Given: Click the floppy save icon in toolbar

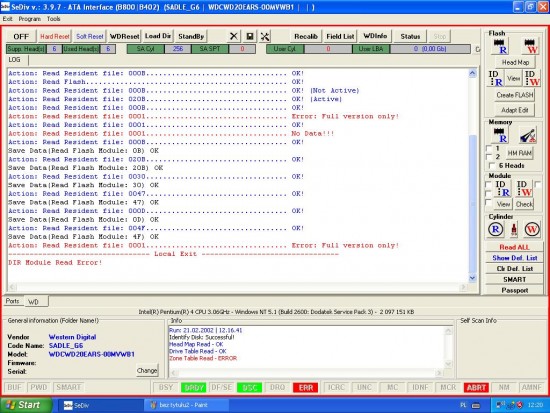Looking at the screenshot, I should pyautogui.click(x=250, y=36).
